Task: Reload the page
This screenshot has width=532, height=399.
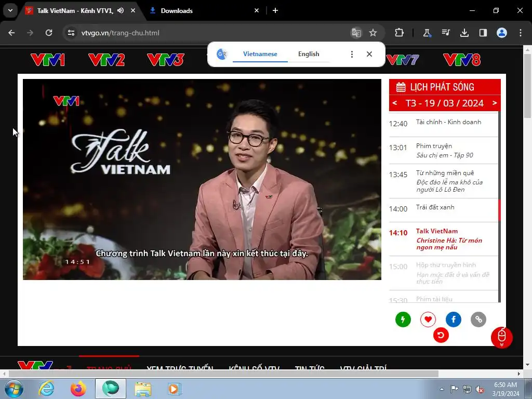Action: 49,33
